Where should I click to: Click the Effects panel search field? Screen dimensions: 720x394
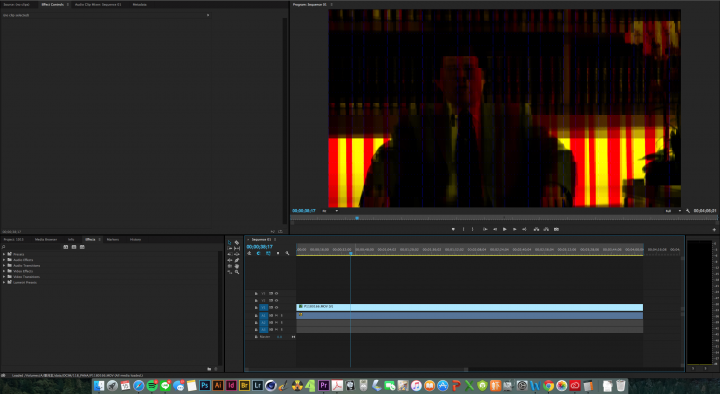point(30,247)
